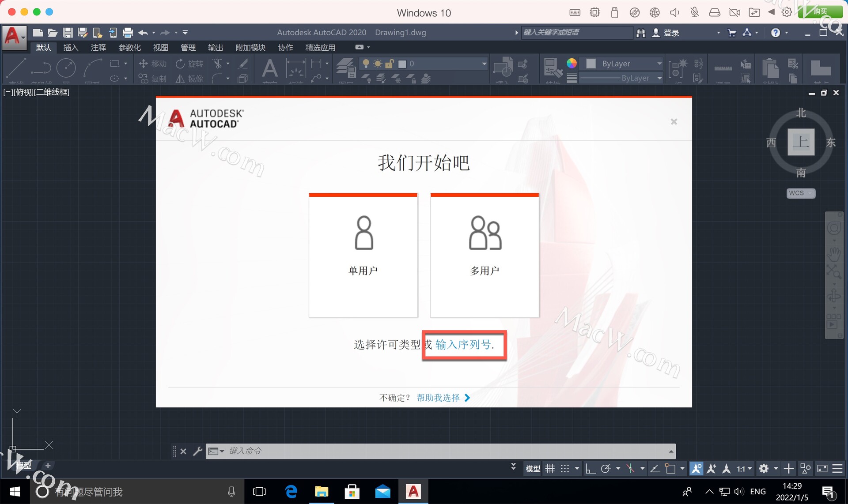Click the 输入序列号 link
Image resolution: width=848 pixels, height=504 pixels.
click(x=463, y=345)
